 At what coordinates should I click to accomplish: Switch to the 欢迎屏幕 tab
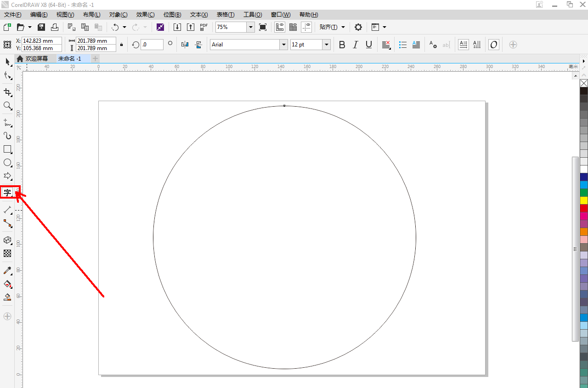pos(36,59)
